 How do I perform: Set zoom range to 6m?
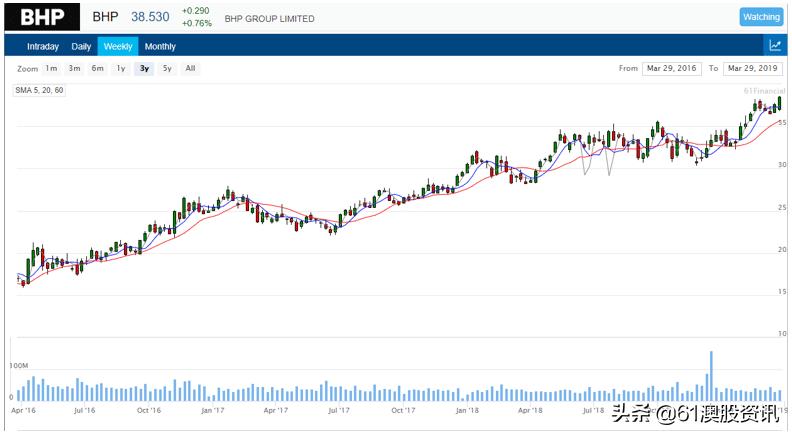point(97,68)
